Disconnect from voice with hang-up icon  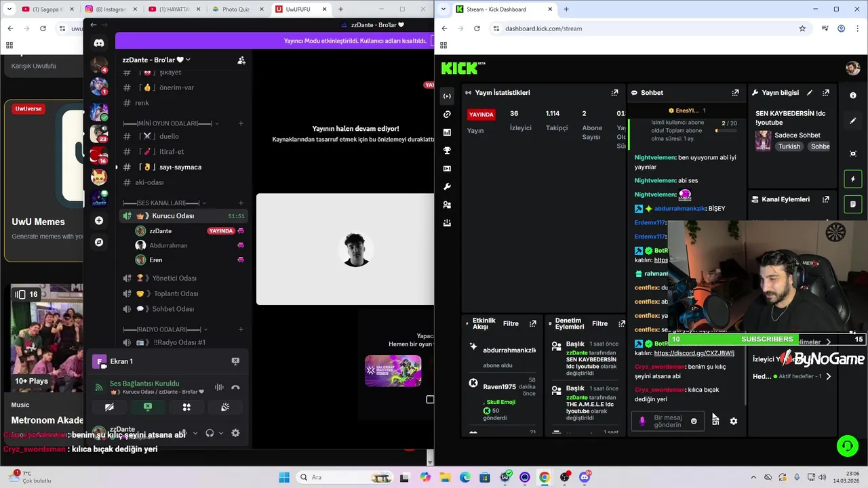pos(235,388)
